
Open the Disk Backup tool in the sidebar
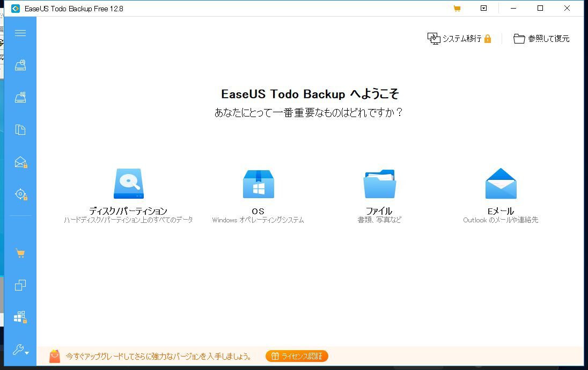(x=20, y=64)
